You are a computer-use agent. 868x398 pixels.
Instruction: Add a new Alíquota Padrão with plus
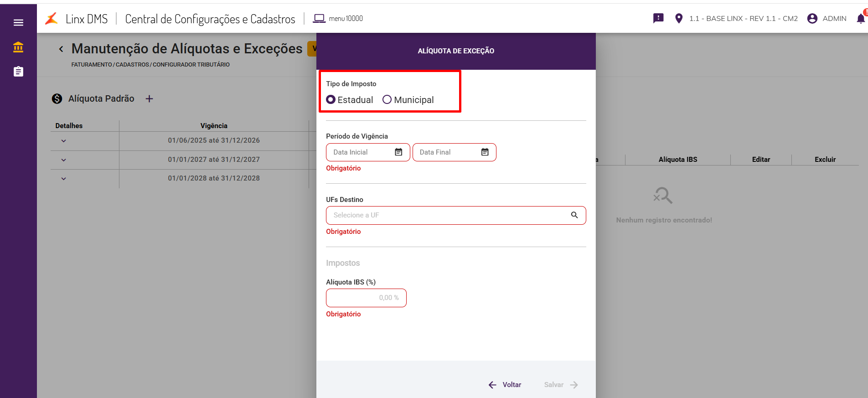pos(149,99)
